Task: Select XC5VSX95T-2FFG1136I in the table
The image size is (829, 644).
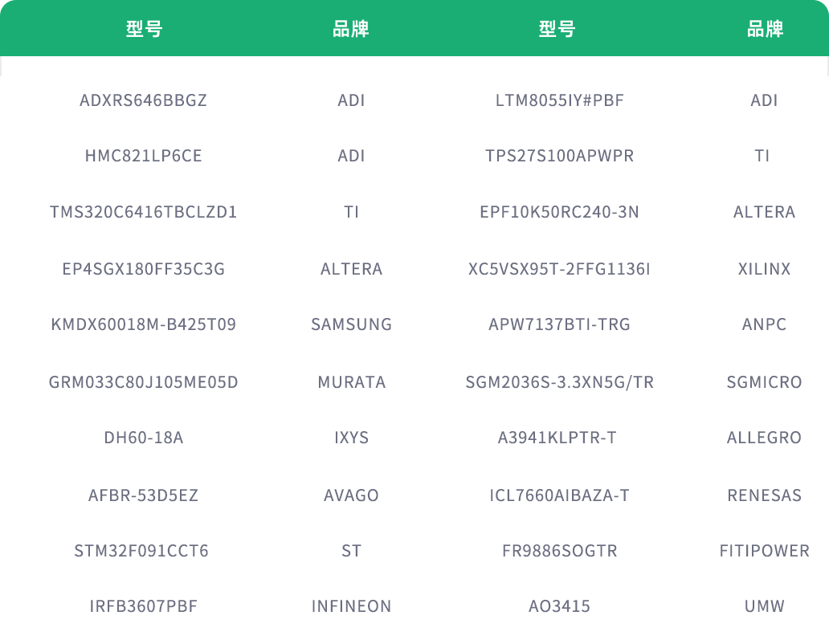Action: 560,269
